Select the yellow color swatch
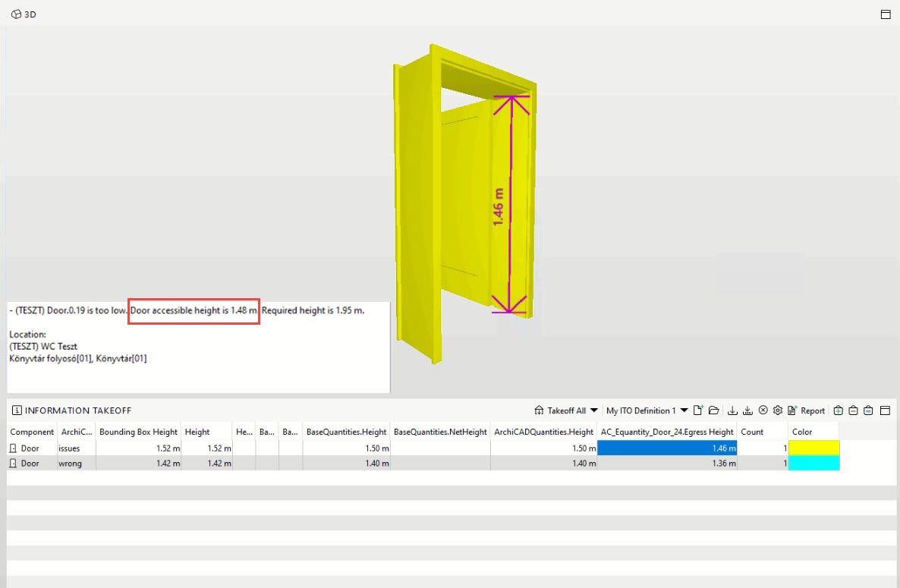The width and height of the screenshot is (900, 588). pos(814,448)
